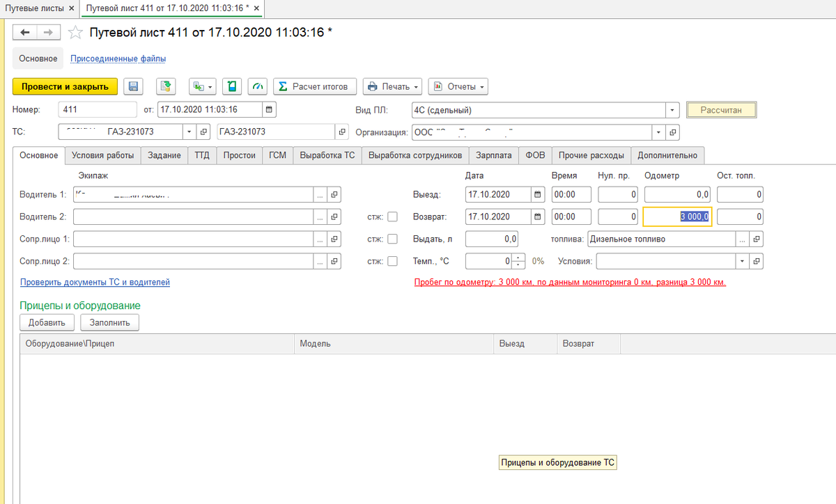This screenshot has width=836, height=504.
Task: Open calendar for Выезд date
Action: [x=538, y=194]
